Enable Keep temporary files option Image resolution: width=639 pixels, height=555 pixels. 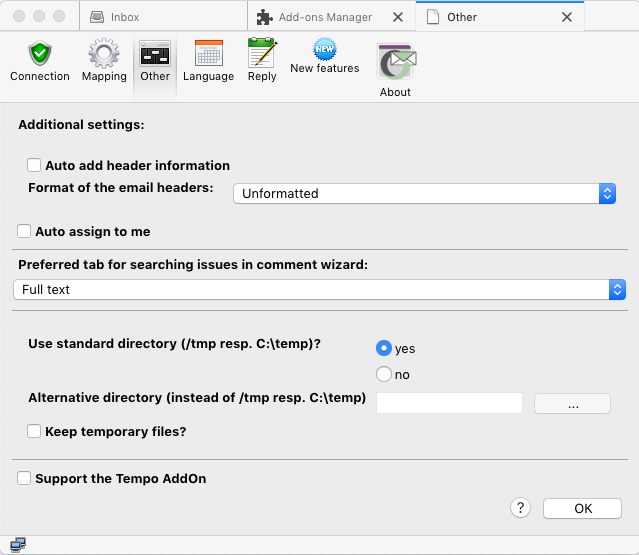point(34,432)
